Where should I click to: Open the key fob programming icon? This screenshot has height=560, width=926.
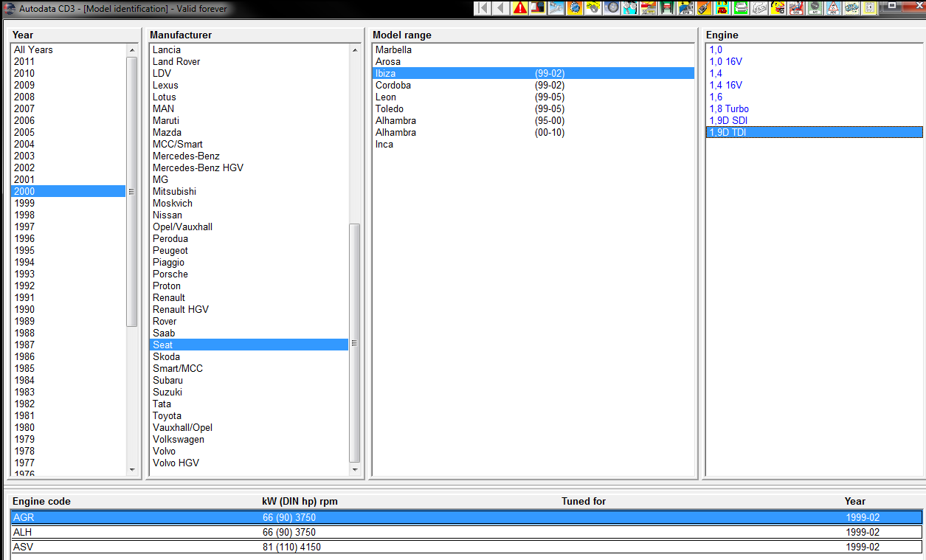tap(703, 7)
